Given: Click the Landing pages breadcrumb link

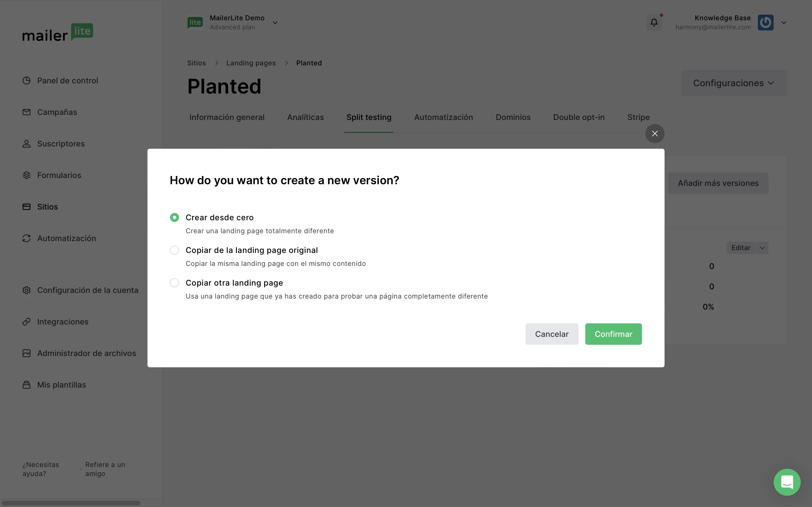Looking at the screenshot, I should click(251, 63).
